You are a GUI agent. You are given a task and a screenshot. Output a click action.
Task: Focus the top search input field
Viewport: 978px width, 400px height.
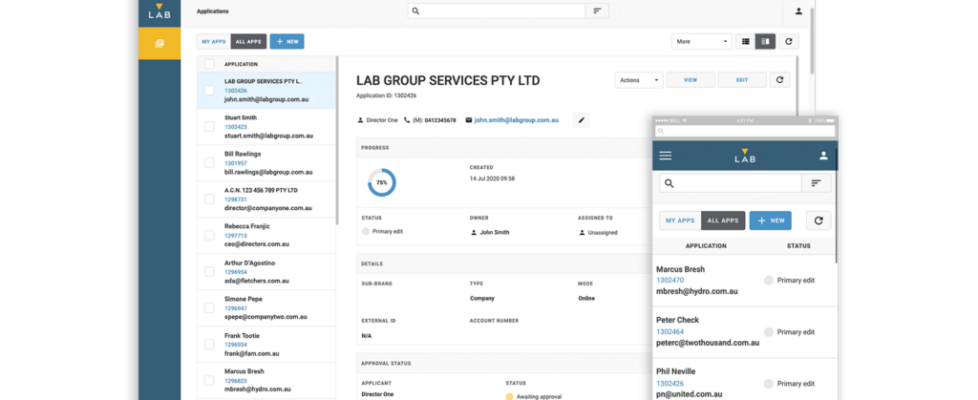pyautogui.click(x=496, y=11)
